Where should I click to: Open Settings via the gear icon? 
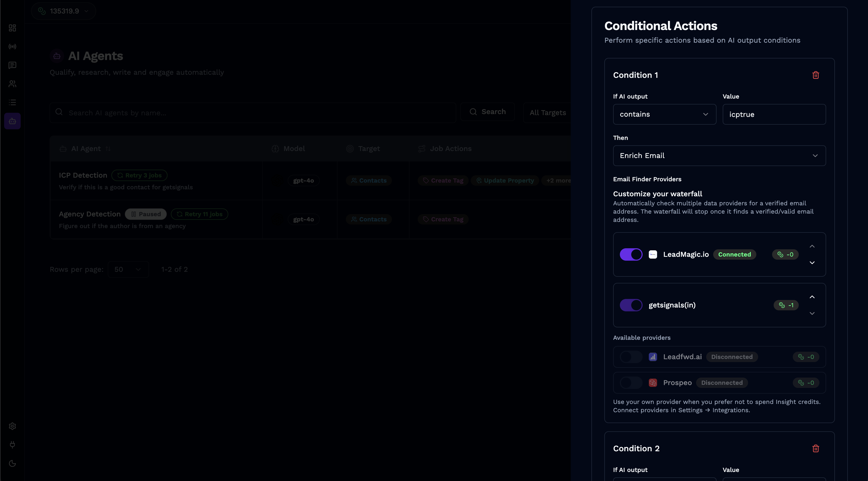click(12, 426)
